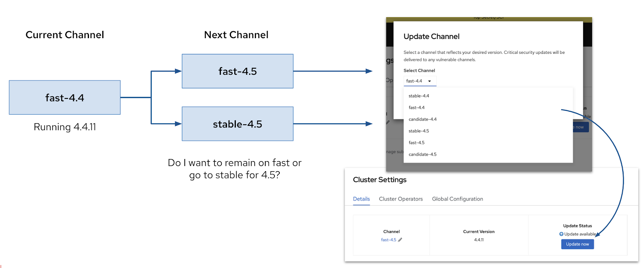Image resolution: width=644 pixels, height=268 pixels.
Task: Choose candidate-4.4 from channel list
Action: [x=422, y=119]
